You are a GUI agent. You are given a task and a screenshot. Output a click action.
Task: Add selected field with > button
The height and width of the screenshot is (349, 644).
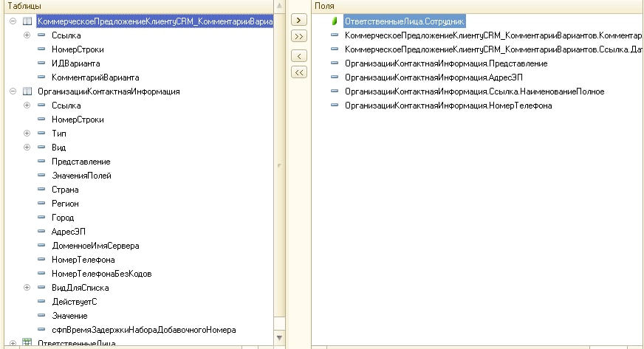pos(298,20)
